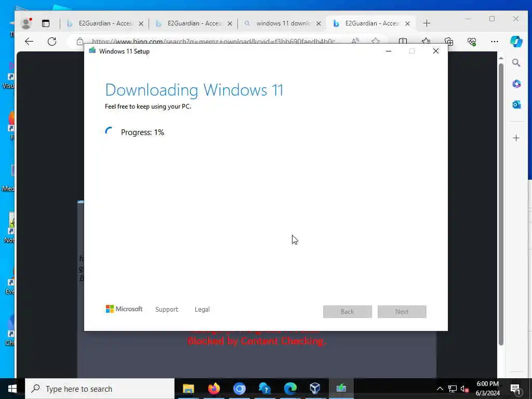
Task: Click the Edge page vertical scrollbar
Action: click(x=501, y=204)
